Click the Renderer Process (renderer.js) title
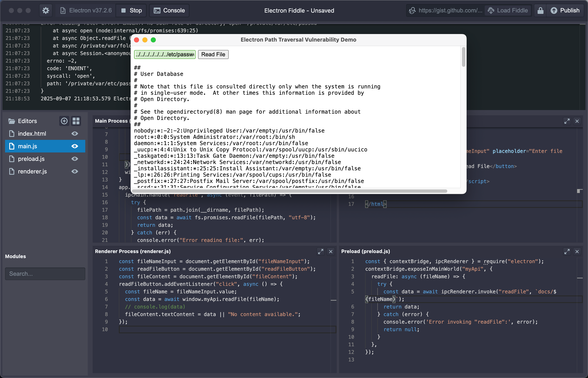 click(133, 251)
